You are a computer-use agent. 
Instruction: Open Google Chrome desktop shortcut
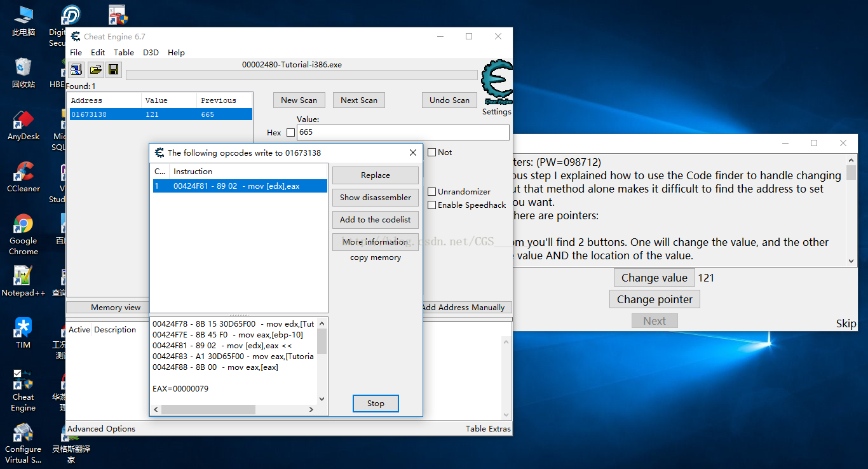pos(24,234)
